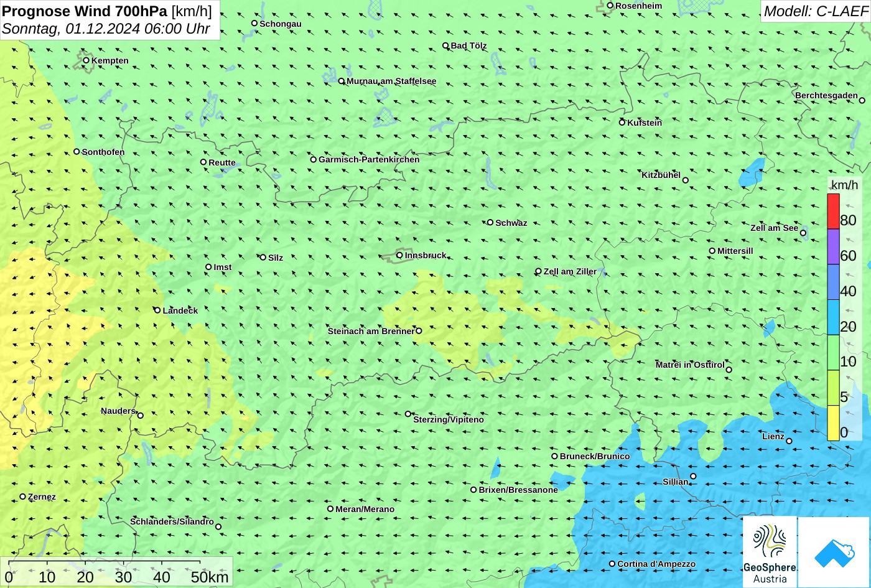Select the Rosenheim label

click(639, 6)
